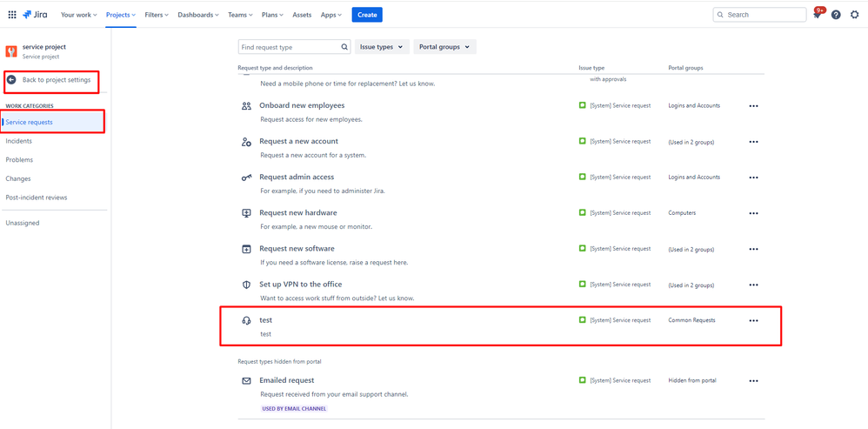Click the Onboard new employees people icon
This screenshot has height=429, width=868.
[x=247, y=106]
